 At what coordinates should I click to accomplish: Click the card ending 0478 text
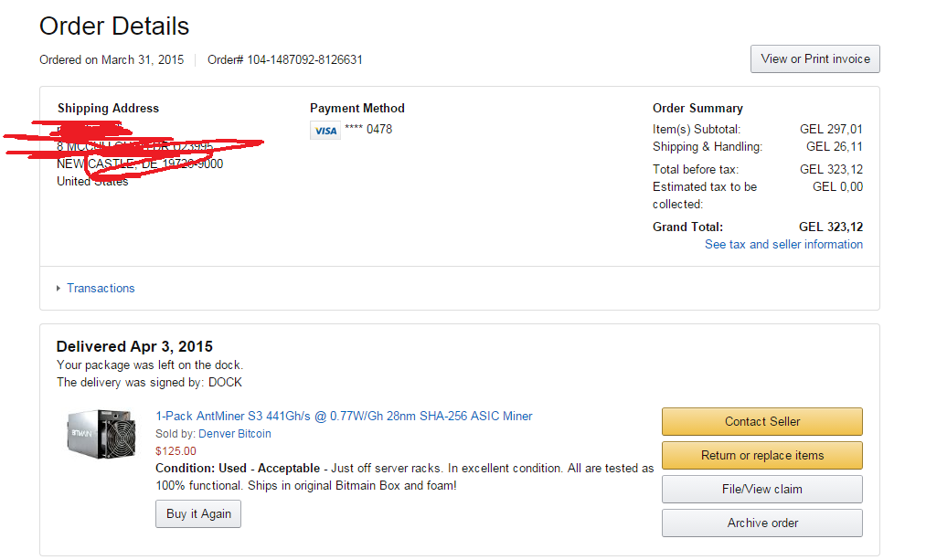pos(368,129)
